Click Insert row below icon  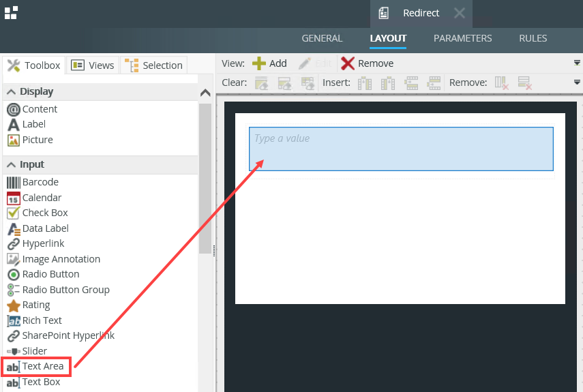(x=434, y=83)
